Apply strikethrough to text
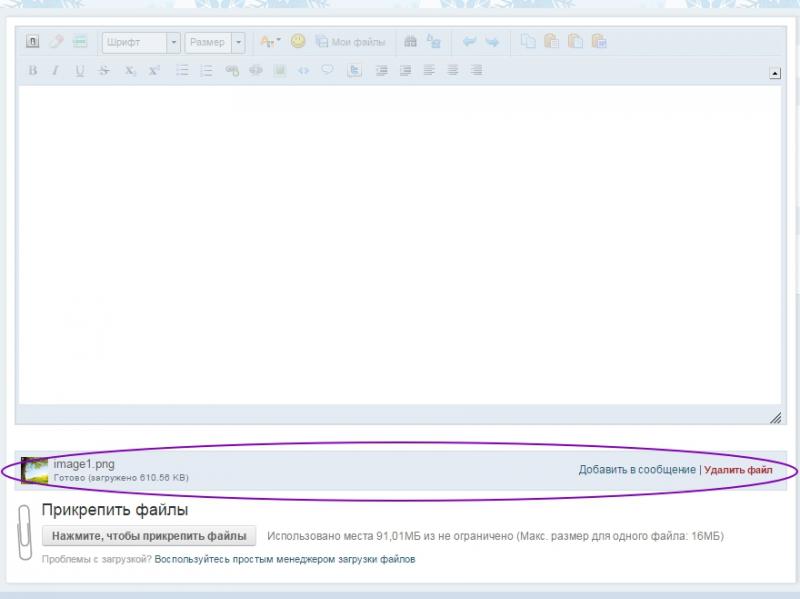Image resolution: width=800 pixels, height=599 pixels. 104,71
